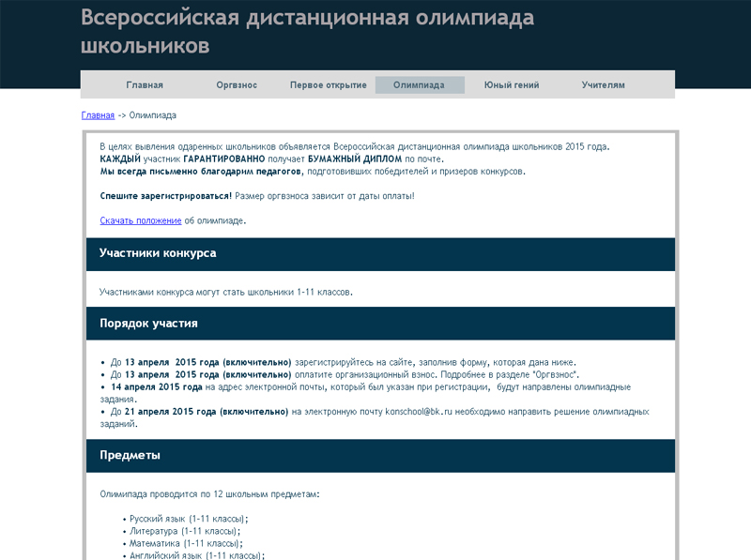Screen dimensions: 751x560
Task: Click the email konschool@bk.ru text
Action: coord(419,412)
